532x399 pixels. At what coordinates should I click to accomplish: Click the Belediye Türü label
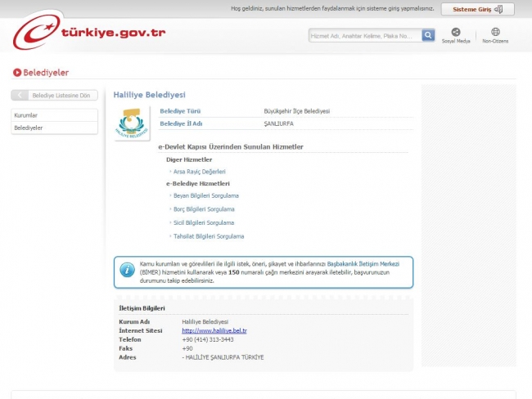click(180, 111)
